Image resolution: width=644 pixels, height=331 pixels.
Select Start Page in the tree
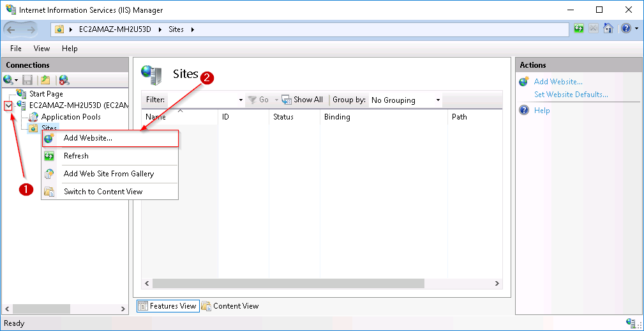point(46,94)
